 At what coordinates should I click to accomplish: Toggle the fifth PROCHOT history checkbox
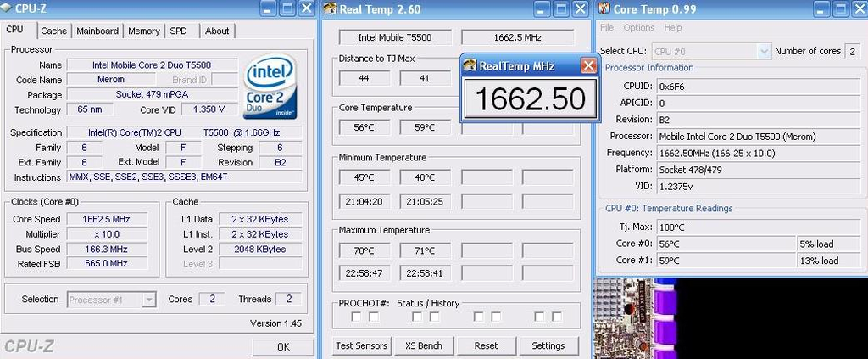coord(478,317)
